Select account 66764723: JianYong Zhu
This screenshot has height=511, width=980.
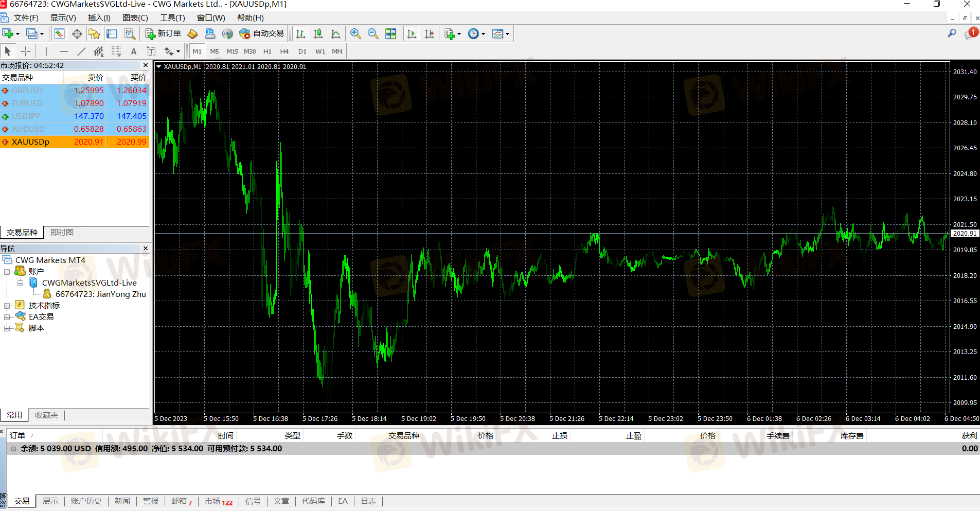[100, 294]
